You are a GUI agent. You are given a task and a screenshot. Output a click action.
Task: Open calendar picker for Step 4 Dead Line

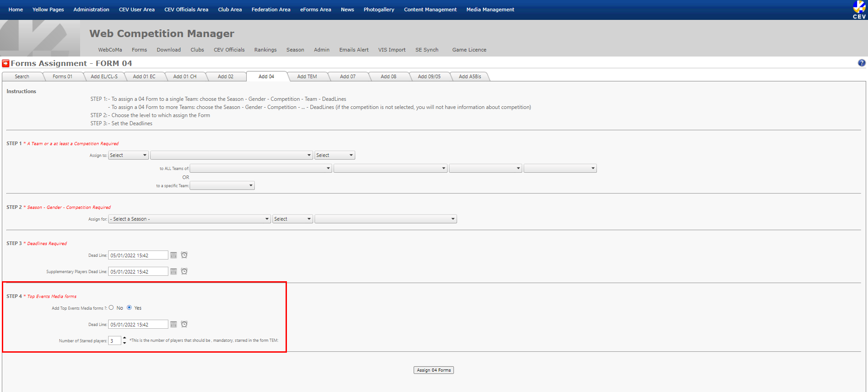pos(173,325)
